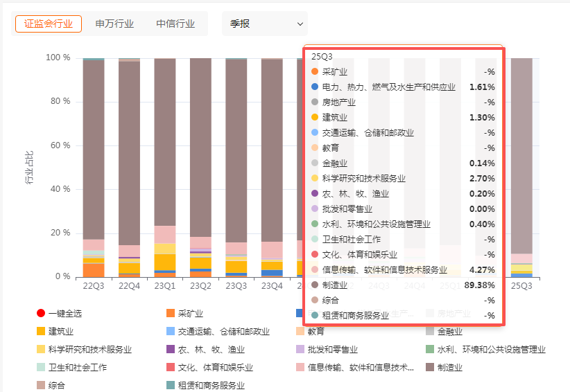570x392 pixels.
Task: Toggle the 采矿业 legend series
Action: (184, 313)
